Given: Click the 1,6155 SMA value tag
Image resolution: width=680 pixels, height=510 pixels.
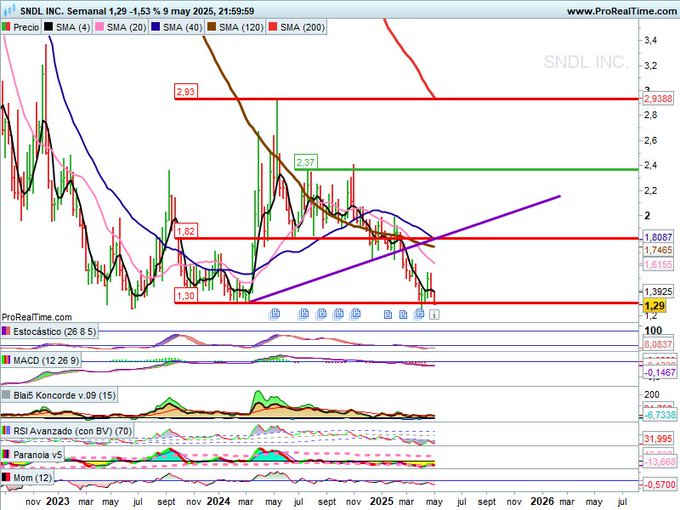Looking at the screenshot, I should [x=658, y=264].
